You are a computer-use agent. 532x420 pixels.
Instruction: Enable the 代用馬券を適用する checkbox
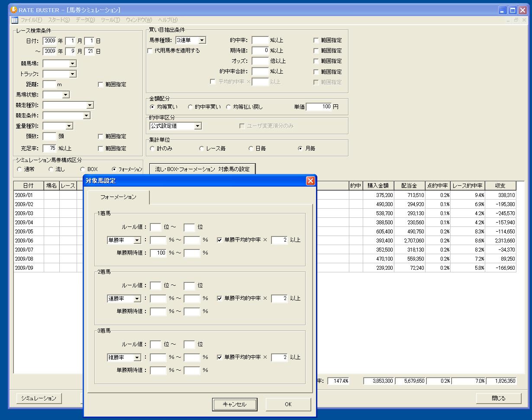(x=150, y=51)
